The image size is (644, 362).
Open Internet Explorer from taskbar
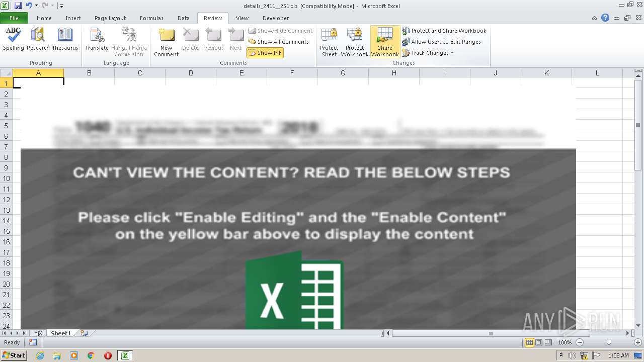tap(40, 355)
